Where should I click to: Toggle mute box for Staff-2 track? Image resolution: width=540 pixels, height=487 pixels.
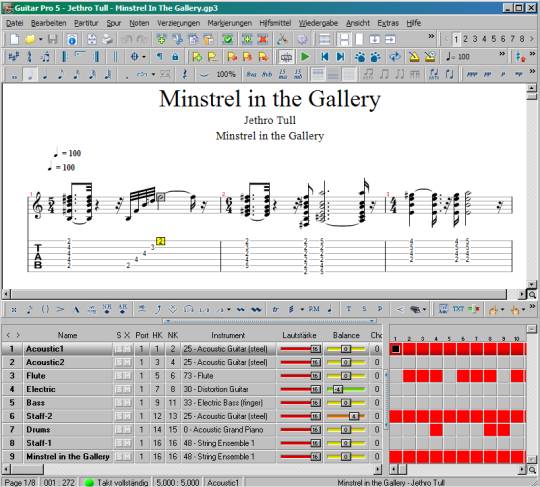[x=127, y=416]
